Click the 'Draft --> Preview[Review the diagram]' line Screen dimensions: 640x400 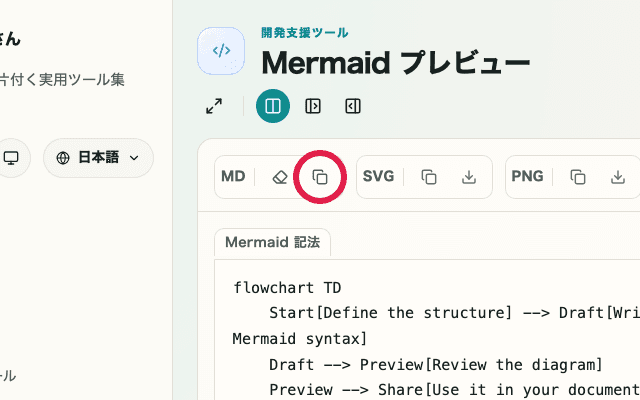[436, 364]
